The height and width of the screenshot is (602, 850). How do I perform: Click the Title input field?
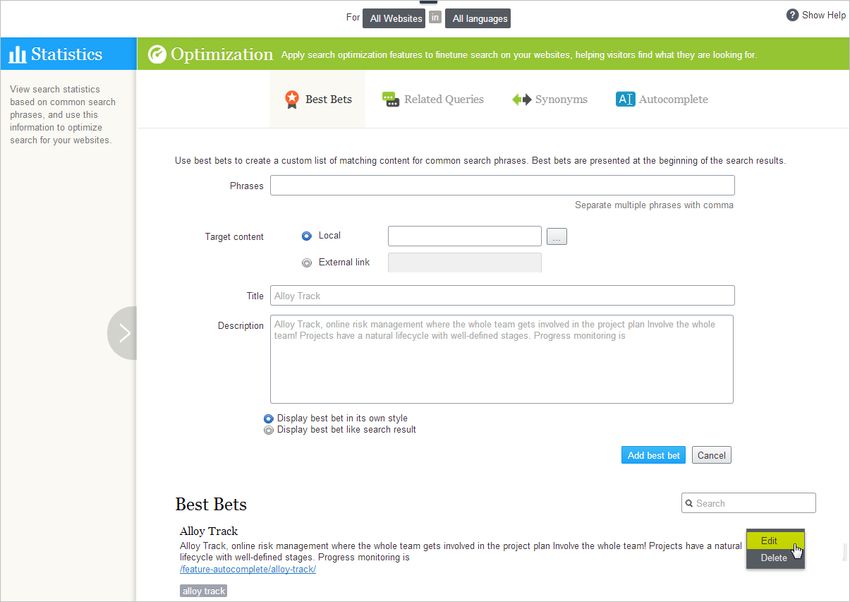(503, 296)
